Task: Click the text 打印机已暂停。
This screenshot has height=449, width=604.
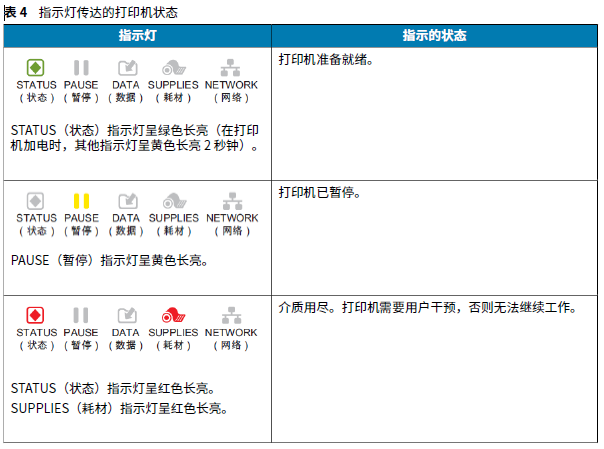Action: coord(320,192)
